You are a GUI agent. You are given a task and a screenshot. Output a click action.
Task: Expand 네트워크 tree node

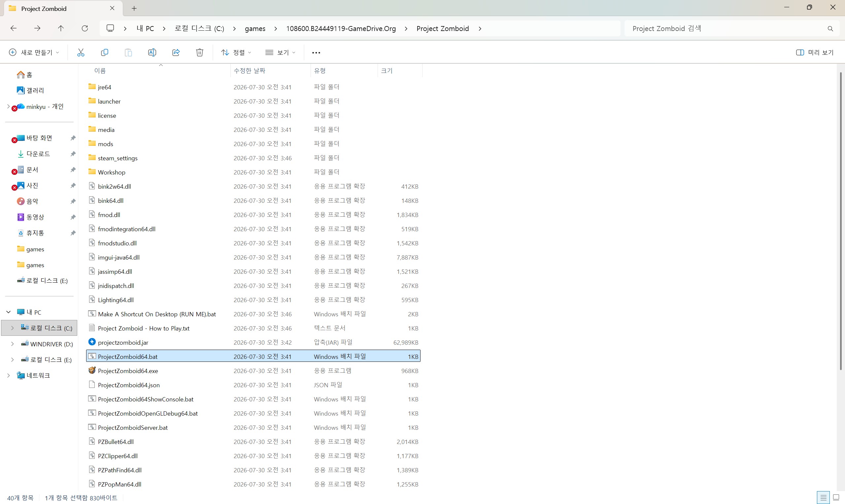pos(9,375)
